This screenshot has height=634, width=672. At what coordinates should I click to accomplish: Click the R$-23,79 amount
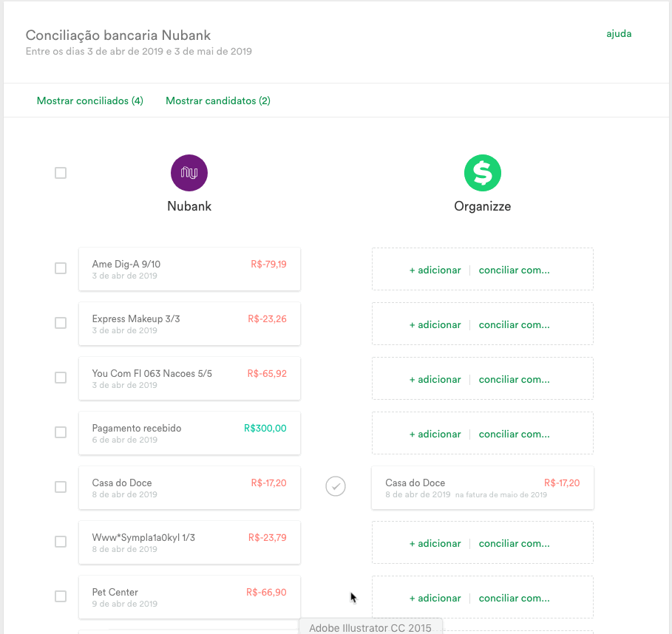pyautogui.click(x=268, y=538)
